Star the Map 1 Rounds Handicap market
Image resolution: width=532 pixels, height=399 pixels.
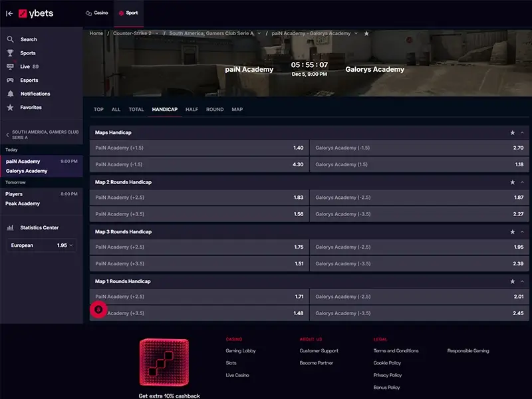pos(513,281)
